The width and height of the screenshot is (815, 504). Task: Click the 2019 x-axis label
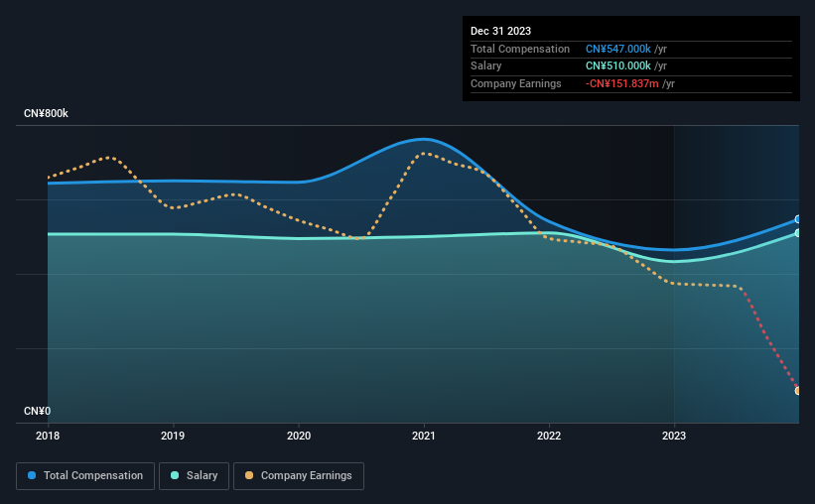point(173,436)
